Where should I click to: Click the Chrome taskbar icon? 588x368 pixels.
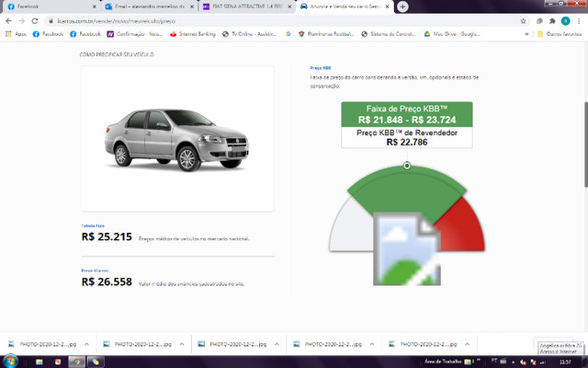pos(77,362)
